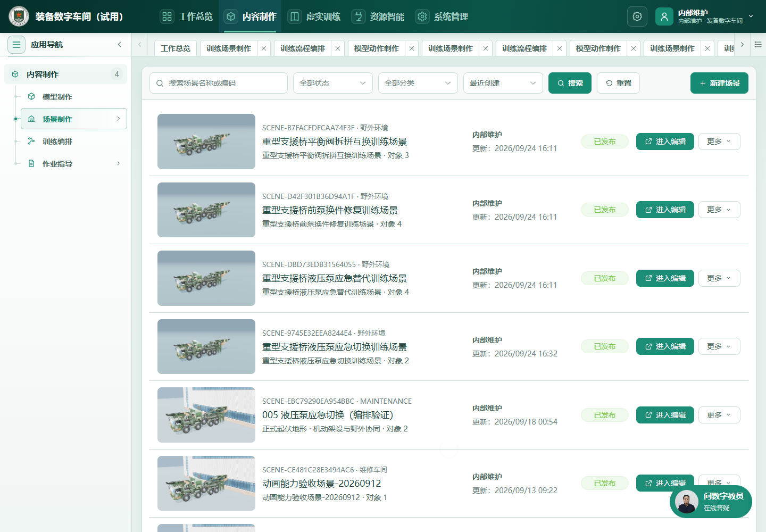Select the 工作总览 tab in tab bar
The height and width of the screenshot is (532, 766).
coord(176,48)
